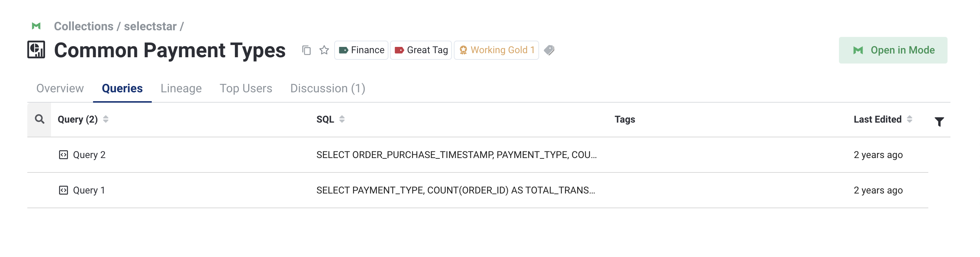Click the report icon beside the title
980x257 pixels.
click(x=36, y=50)
